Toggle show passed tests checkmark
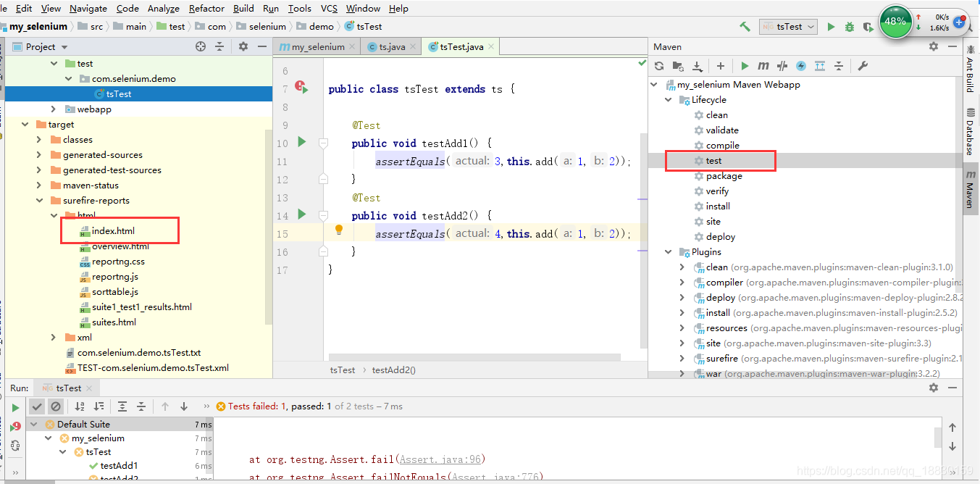The image size is (980, 484). pos(37,406)
